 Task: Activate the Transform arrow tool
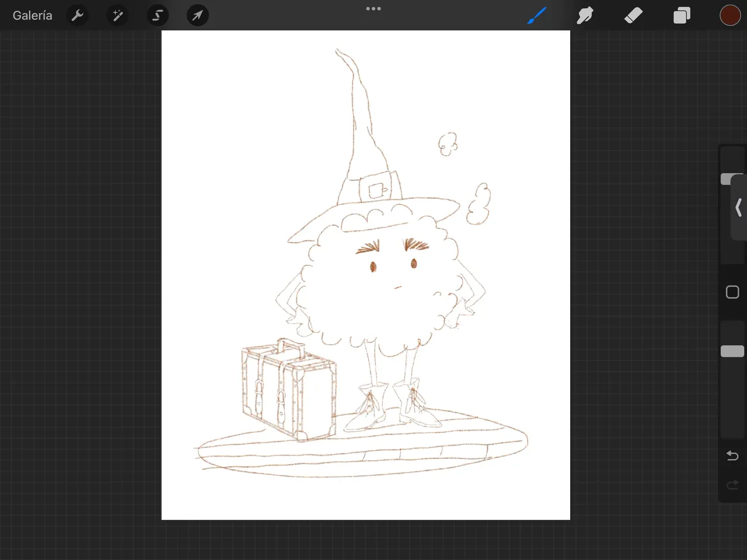197,16
